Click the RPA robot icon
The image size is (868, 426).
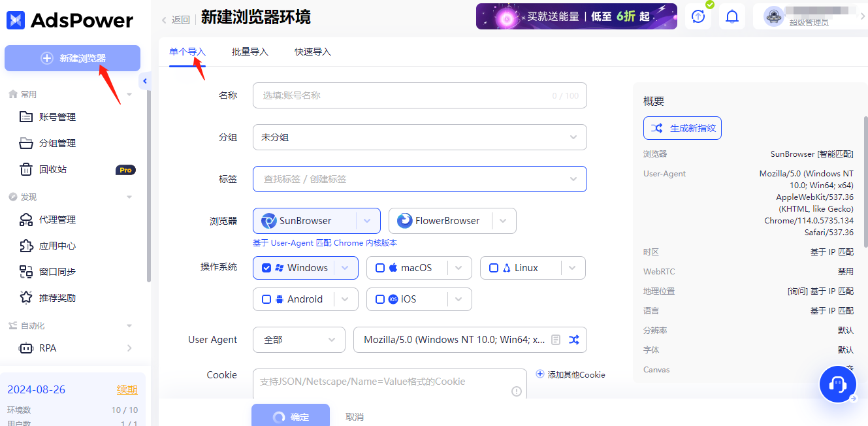coord(26,348)
